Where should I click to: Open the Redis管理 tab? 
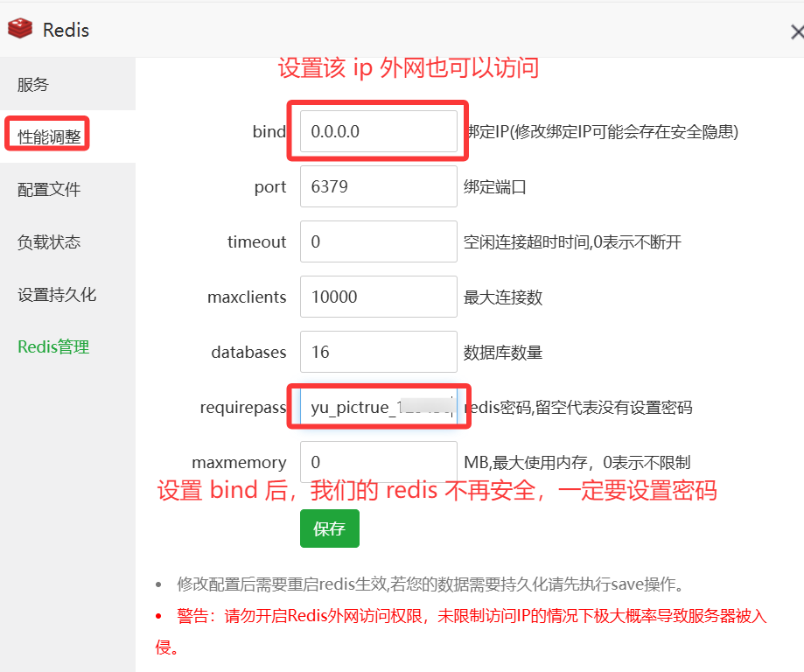click(x=67, y=346)
